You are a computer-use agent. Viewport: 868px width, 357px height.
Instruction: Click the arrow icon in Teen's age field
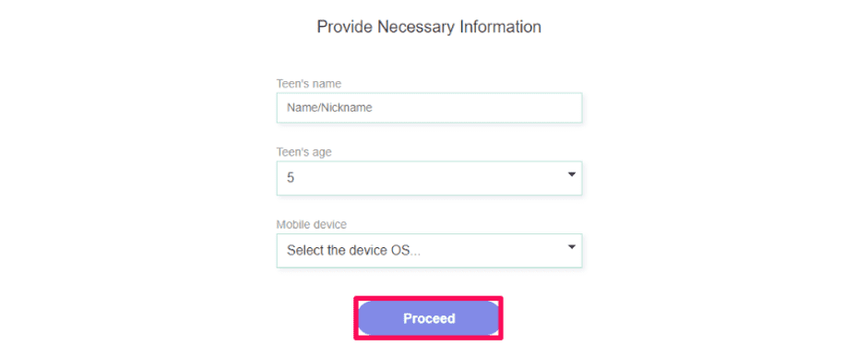(572, 174)
